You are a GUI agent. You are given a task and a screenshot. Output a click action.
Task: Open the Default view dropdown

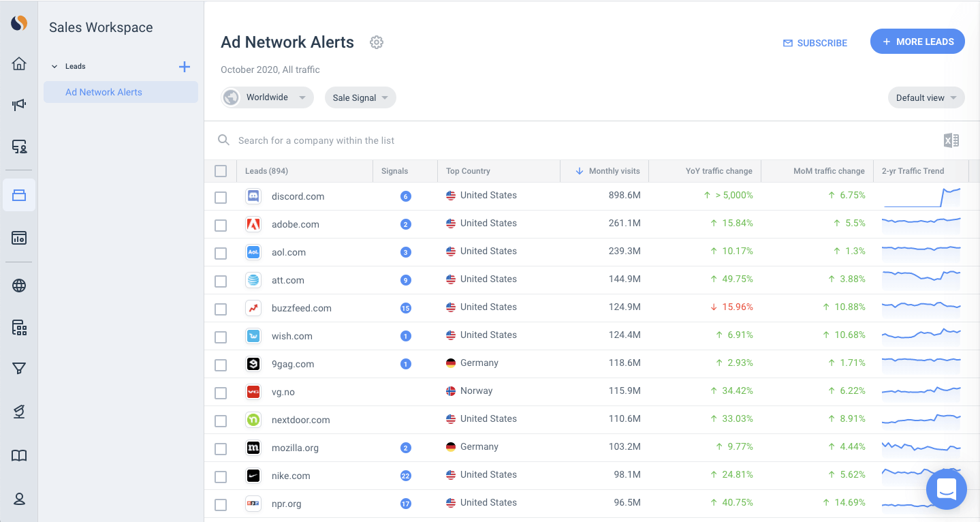(x=926, y=97)
